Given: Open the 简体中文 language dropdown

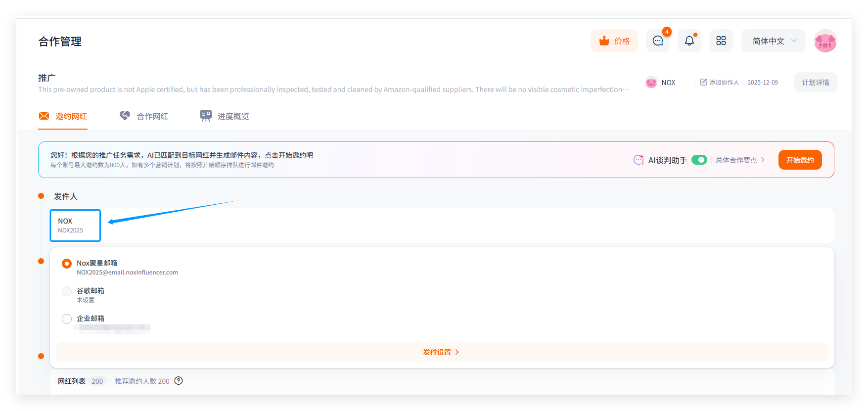Looking at the screenshot, I should (773, 41).
